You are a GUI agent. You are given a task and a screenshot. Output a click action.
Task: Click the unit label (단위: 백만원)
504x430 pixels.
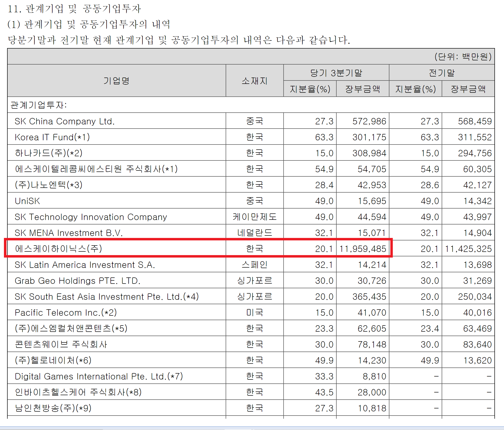(463, 57)
